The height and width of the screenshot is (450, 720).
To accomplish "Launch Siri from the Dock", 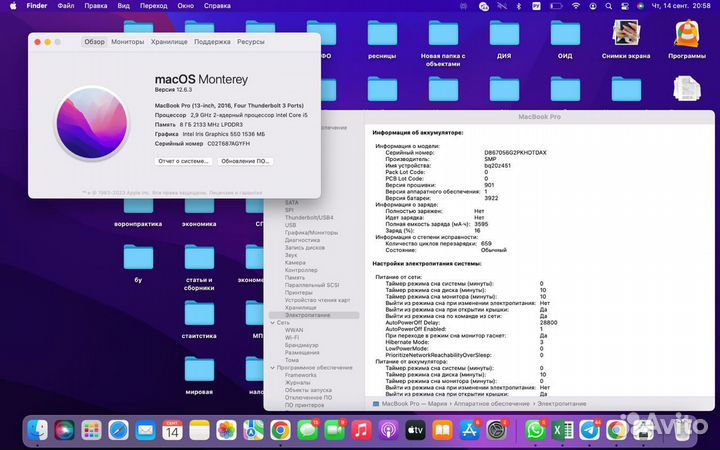I will click(64, 430).
